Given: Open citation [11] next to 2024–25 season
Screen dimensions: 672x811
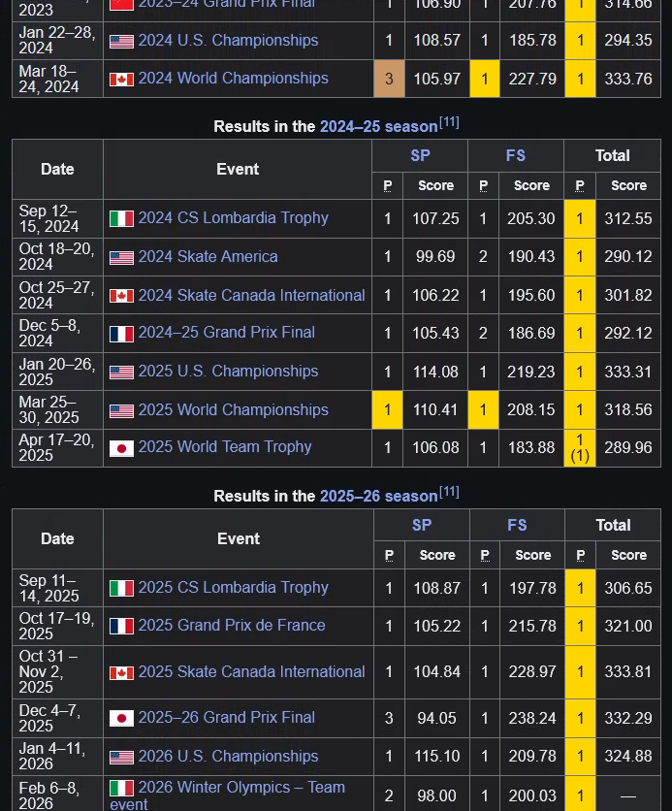Looking at the screenshot, I should [x=449, y=122].
